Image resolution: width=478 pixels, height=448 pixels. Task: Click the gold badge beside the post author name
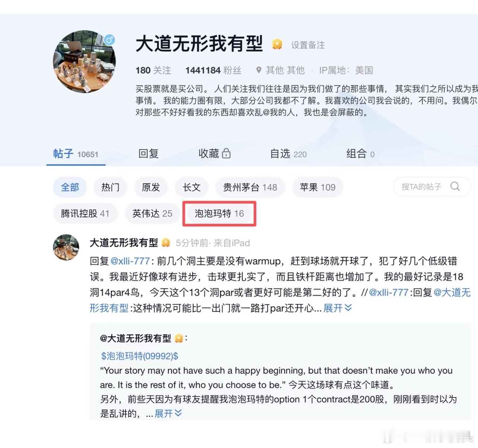coord(166,243)
